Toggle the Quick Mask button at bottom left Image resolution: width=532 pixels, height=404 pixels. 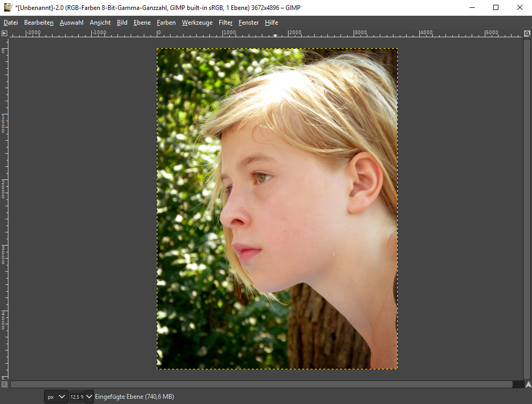(x=4, y=384)
